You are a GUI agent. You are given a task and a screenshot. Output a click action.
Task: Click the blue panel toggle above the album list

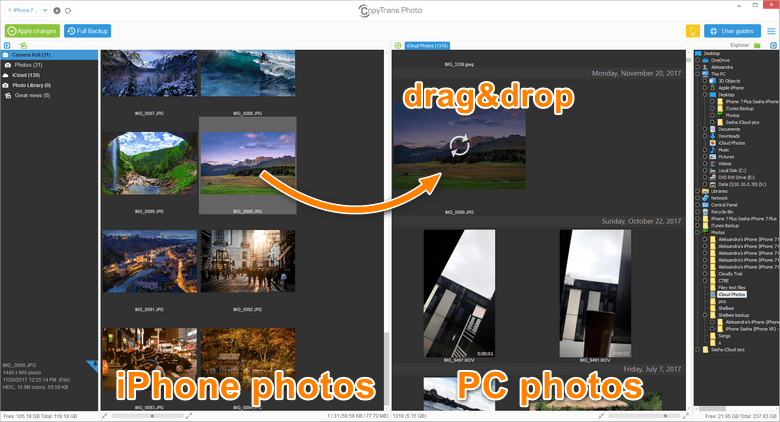click(x=7, y=45)
